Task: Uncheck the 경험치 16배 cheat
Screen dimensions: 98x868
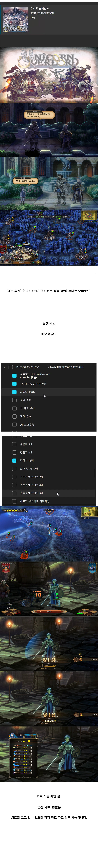Action: point(14,460)
